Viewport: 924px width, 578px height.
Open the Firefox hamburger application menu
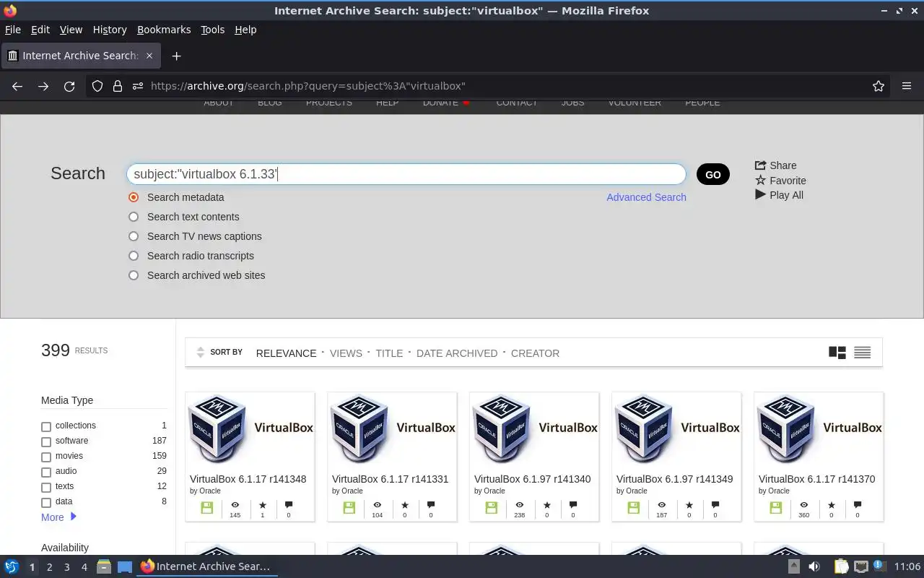click(907, 86)
